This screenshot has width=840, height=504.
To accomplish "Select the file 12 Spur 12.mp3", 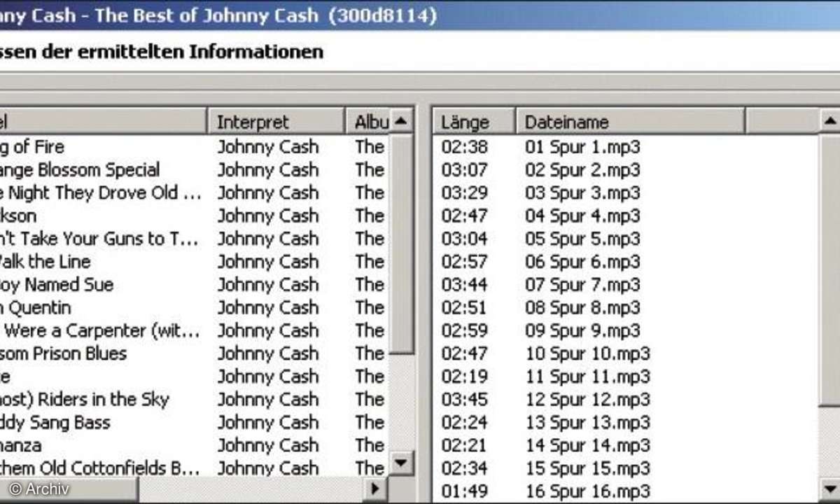I will tap(587, 400).
